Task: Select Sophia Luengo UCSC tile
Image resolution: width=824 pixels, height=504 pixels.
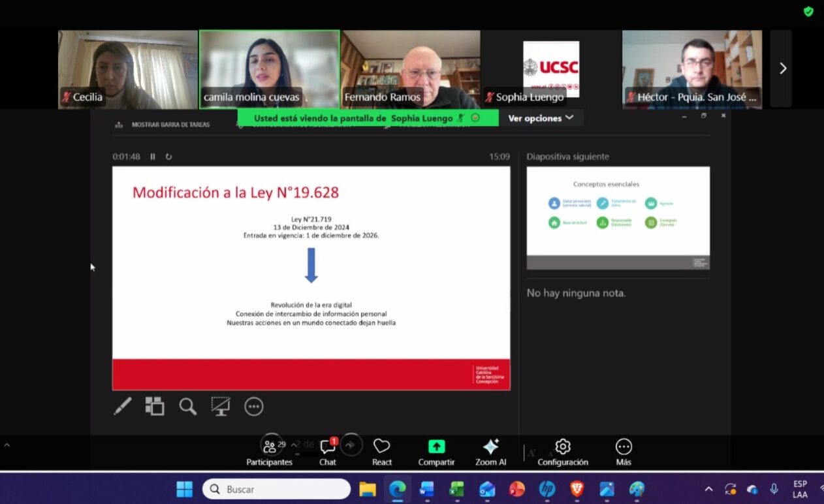Action: (x=550, y=69)
